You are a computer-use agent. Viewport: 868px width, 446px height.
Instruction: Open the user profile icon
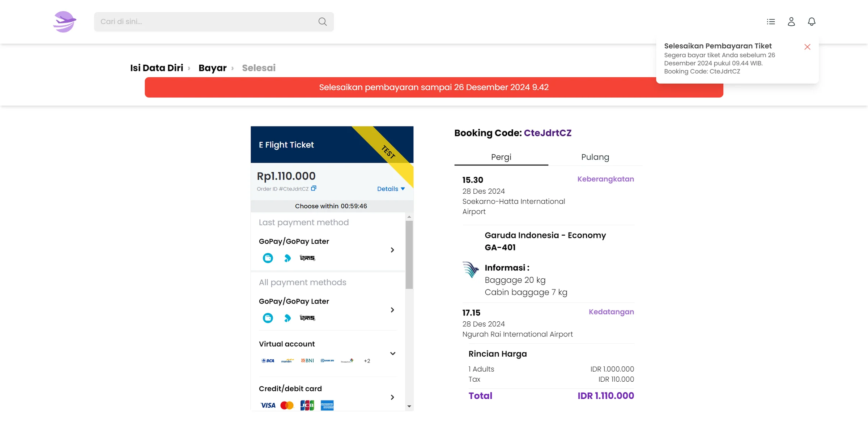(x=791, y=22)
